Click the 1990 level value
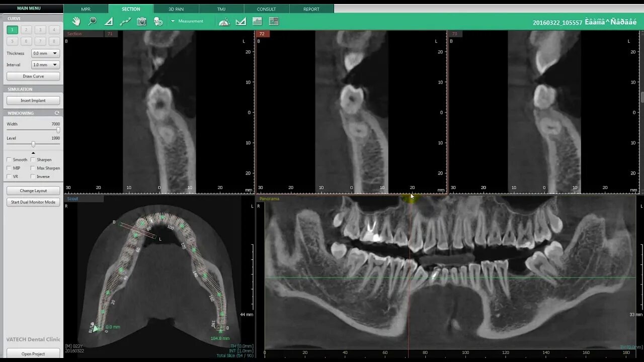Viewport: 644px width, 362px height. 55,138
